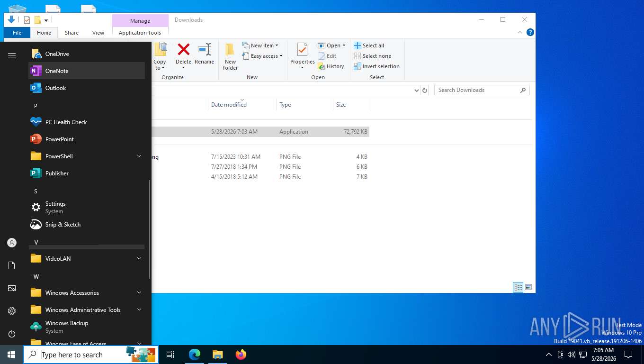Viewport: 644px width, 364px height.
Task: Switch to the Home ribbon tab
Action: (x=44, y=33)
